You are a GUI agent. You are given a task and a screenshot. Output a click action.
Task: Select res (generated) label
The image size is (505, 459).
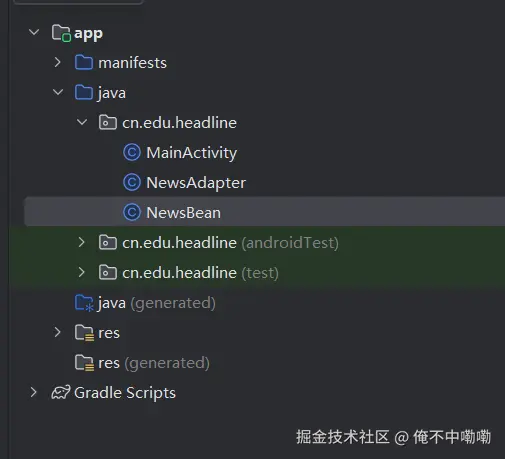click(x=154, y=363)
